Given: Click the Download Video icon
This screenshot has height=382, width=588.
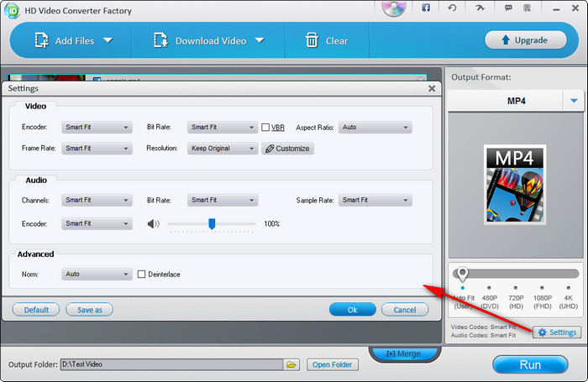Looking at the screenshot, I should [161, 40].
